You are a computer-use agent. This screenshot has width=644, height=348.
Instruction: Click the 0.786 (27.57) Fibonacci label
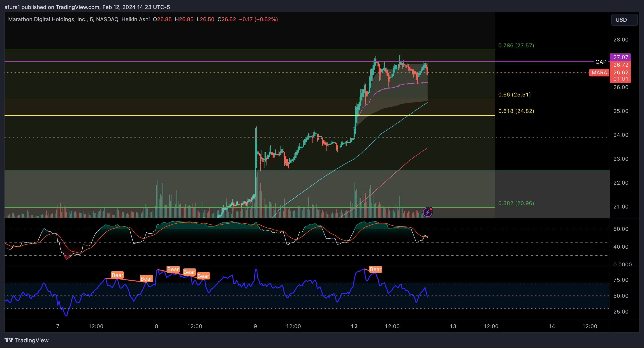tap(516, 46)
